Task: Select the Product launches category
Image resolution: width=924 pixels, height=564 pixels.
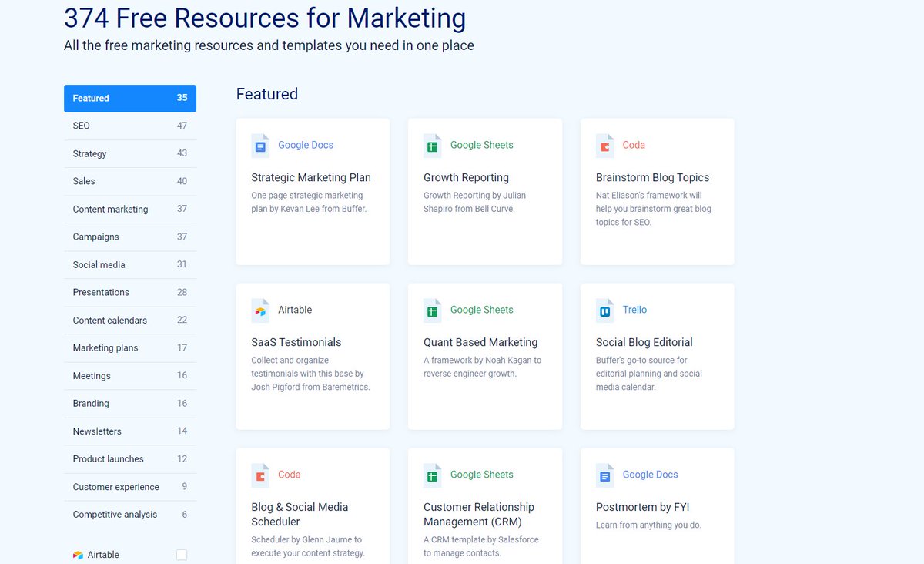Action: [130, 458]
